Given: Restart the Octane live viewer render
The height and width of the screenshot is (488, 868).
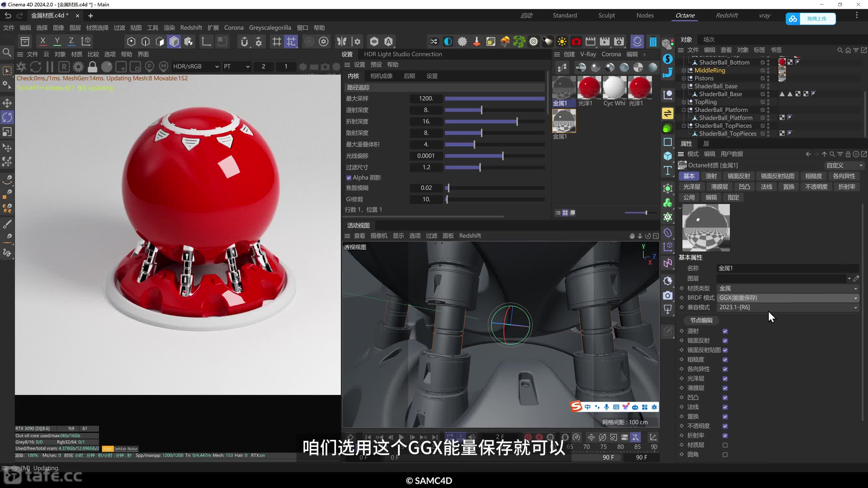Looking at the screenshot, I should (36, 67).
